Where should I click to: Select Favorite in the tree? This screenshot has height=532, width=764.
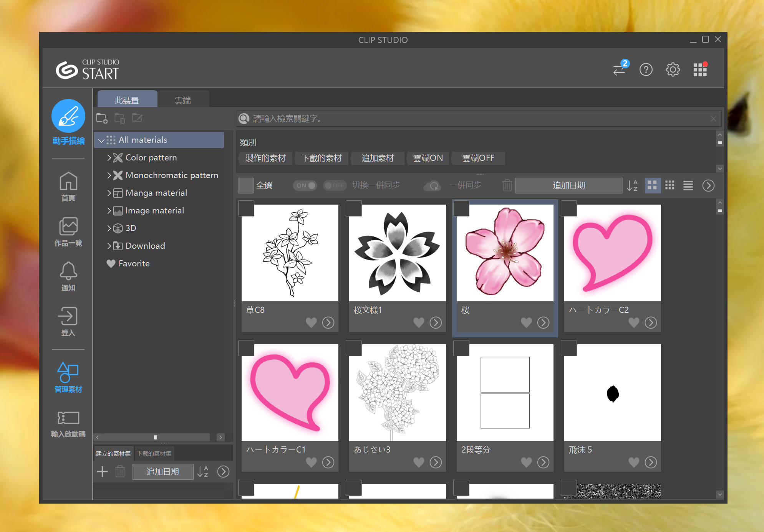click(x=134, y=263)
